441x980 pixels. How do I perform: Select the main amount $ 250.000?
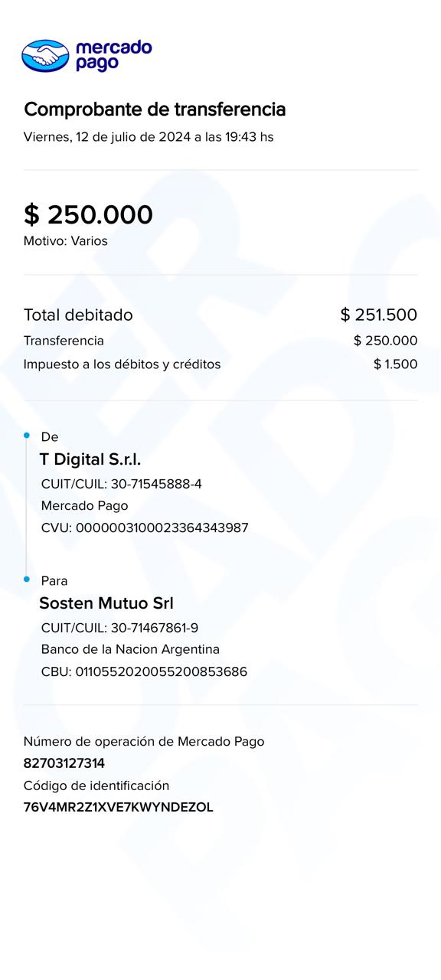(88, 215)
